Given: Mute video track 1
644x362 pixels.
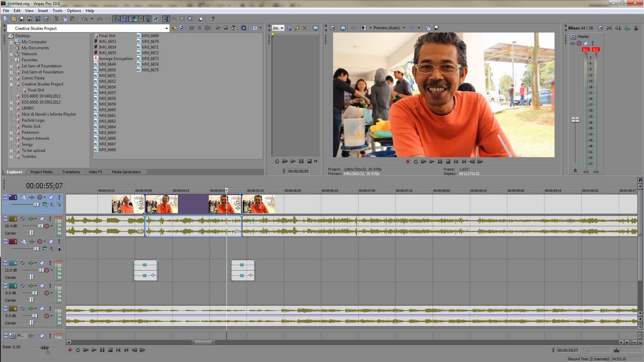Looking at the screenshot, I should (51, 197).
